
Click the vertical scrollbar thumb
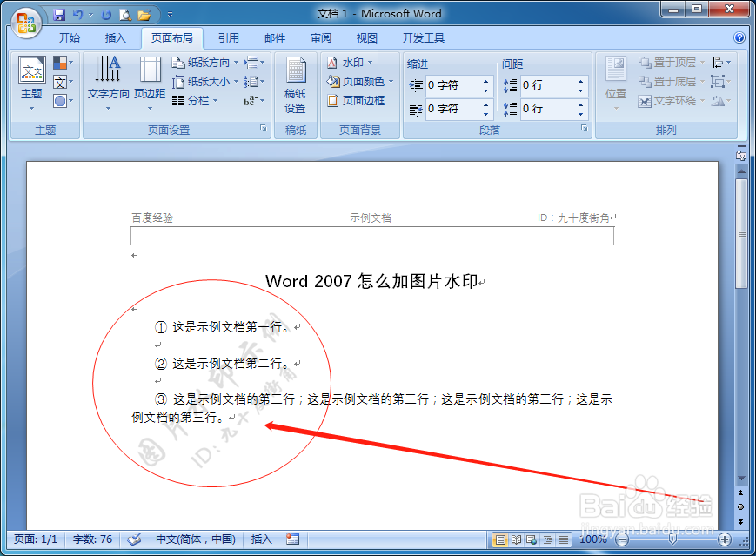click(741, 233)
